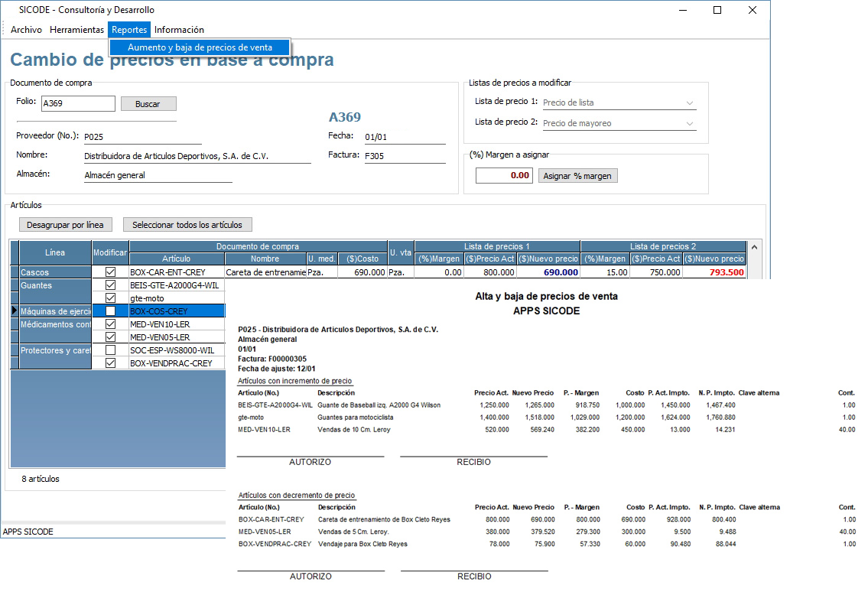Open the Herramientas menu
Screen dimensions: 868x592
pyautogui.click(x=76, y=30)
